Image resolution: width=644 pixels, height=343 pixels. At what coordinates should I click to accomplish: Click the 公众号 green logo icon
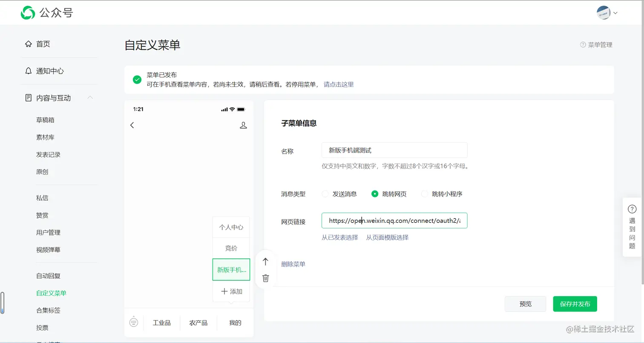coord(27,12)
